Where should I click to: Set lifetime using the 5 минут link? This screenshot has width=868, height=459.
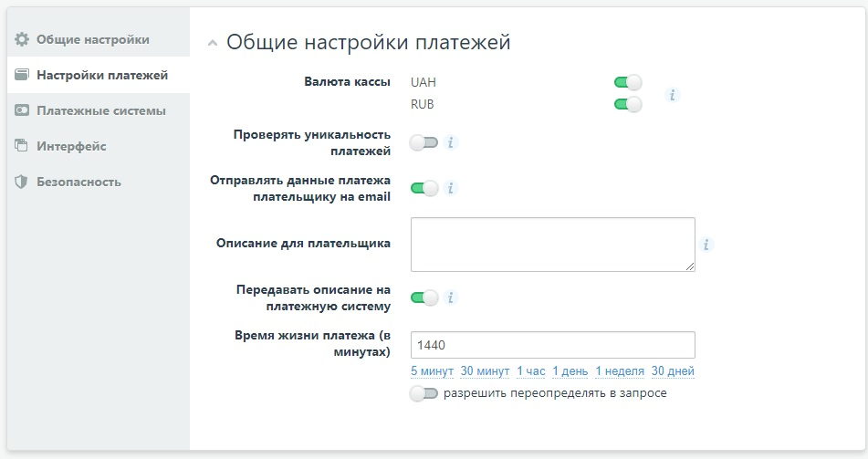[431, 371]
